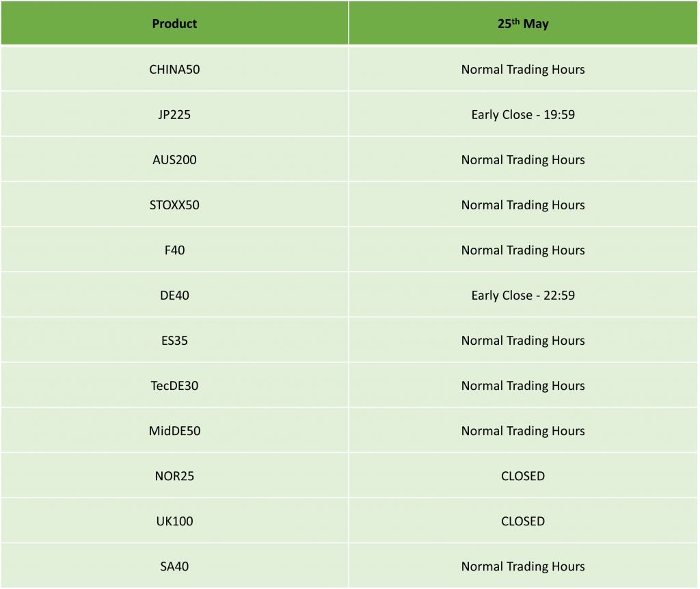Select the NOR25 product cell
The image size is (700, 589).
174,475
